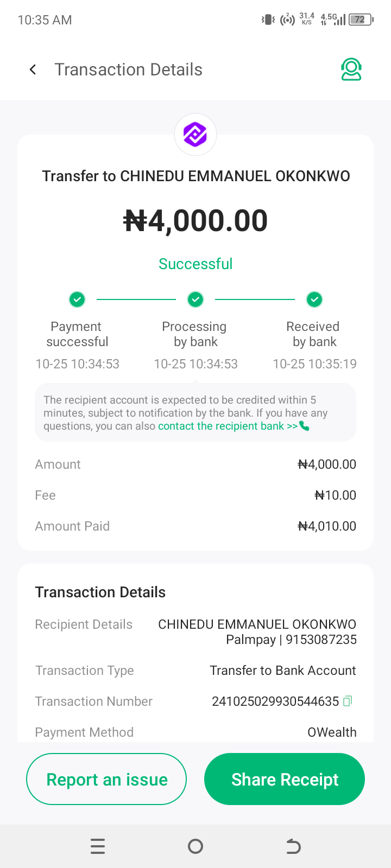Tap the back arrow icon
The width and height of the screenshot is (391, 868).
coord(33,69)
